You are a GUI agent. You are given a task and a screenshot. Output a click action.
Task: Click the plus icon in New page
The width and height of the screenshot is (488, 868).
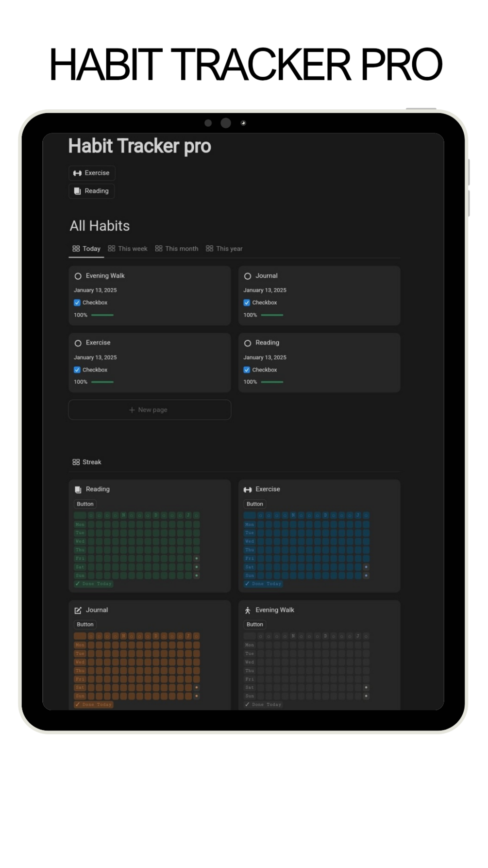(x=132, y=410)
